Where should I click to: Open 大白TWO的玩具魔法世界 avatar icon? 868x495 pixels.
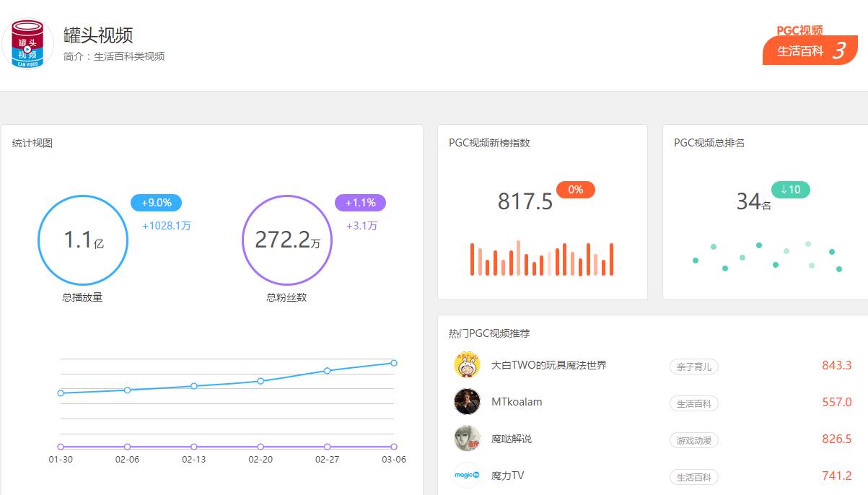click(467, 365)
